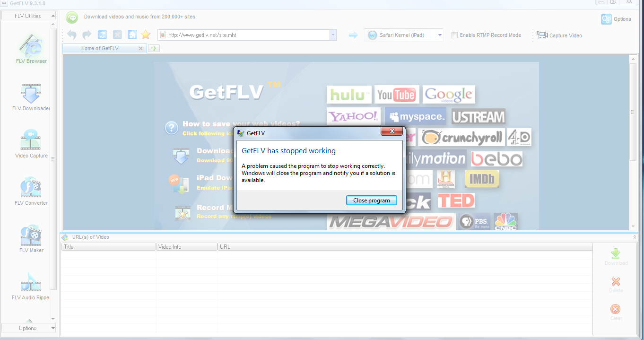This screenshot has height=340, width=644.
Task: Click the 4oD logo
Action: point(519,138)
